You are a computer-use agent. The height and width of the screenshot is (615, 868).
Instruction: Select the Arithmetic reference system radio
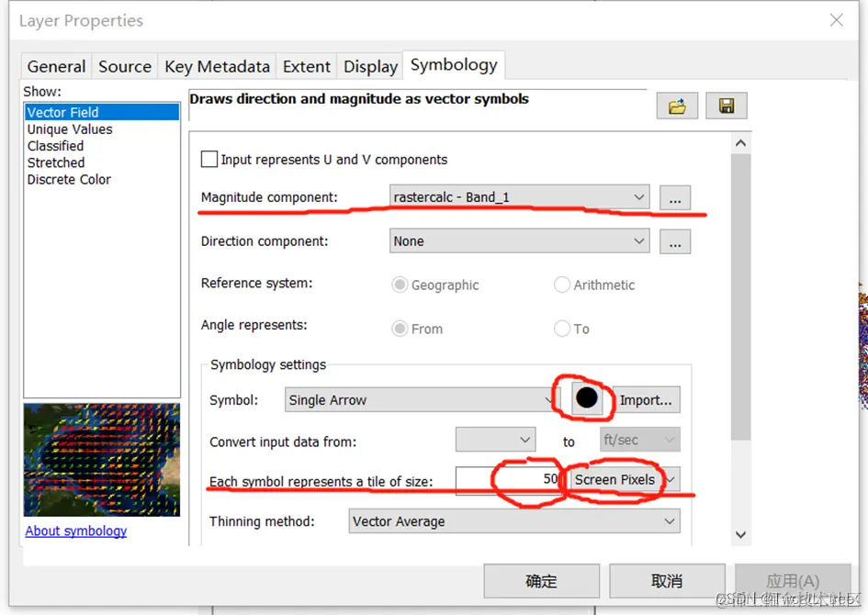(562, 285)
